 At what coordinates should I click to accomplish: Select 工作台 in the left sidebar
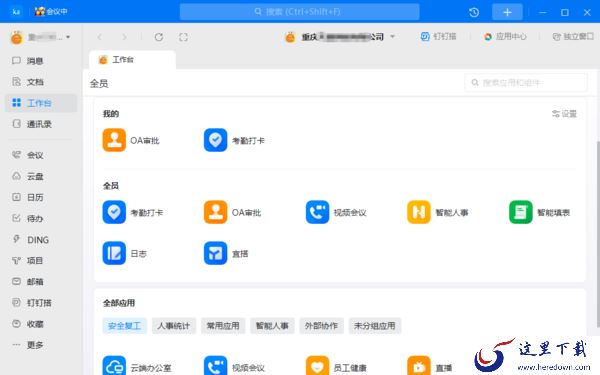pos(41,103)
